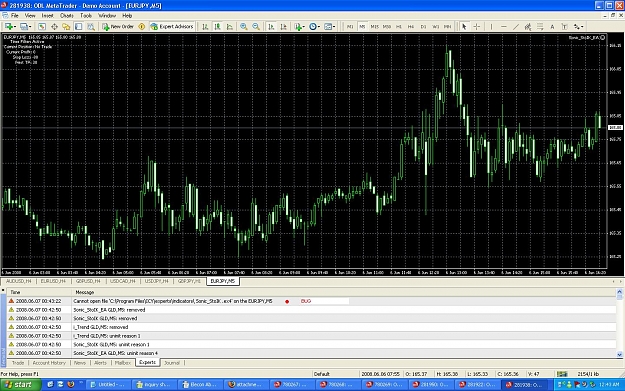Screen dimensions: 625x391
Task: Toggle the Market Watch window icon
Action: 42,26
